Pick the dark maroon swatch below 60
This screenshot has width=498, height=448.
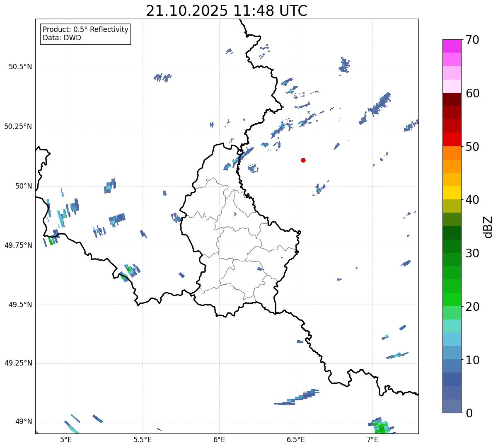[x=452, y=99]
